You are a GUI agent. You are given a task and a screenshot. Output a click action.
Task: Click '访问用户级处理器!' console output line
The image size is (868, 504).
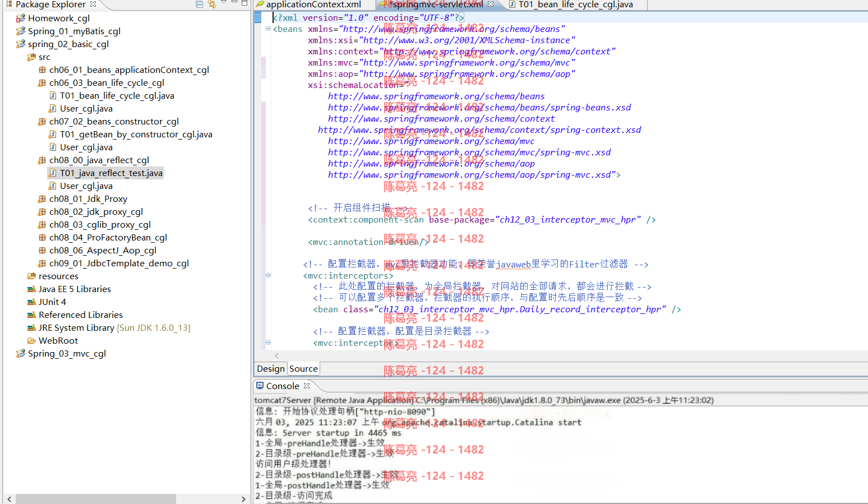tap(293, 464)
